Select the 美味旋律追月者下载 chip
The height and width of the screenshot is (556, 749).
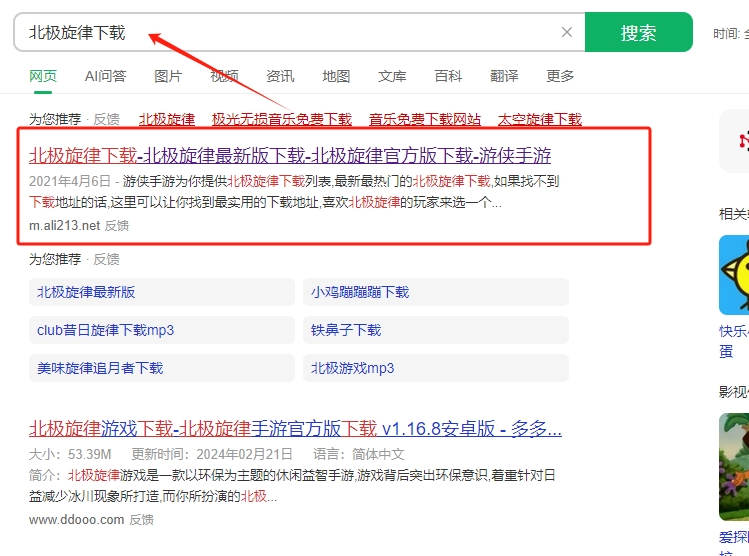162,368
